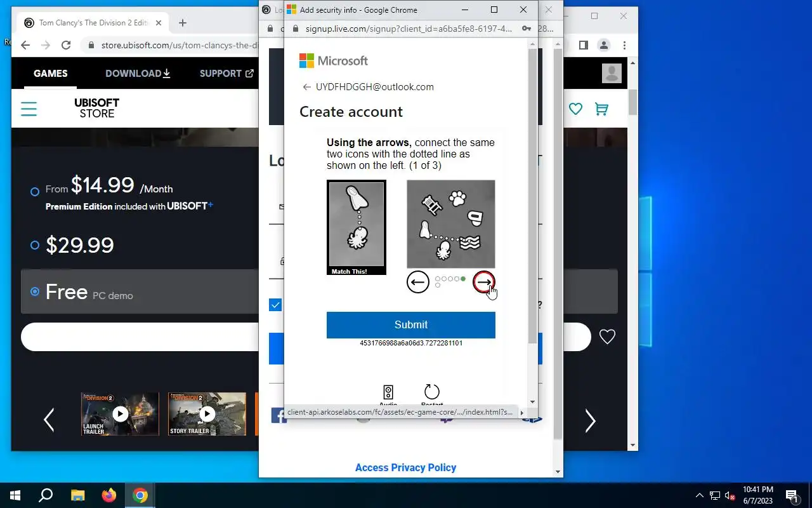The image size is (812, 508).
Task: Open File Explorer from taskbar
Action: tap(77, 495)
